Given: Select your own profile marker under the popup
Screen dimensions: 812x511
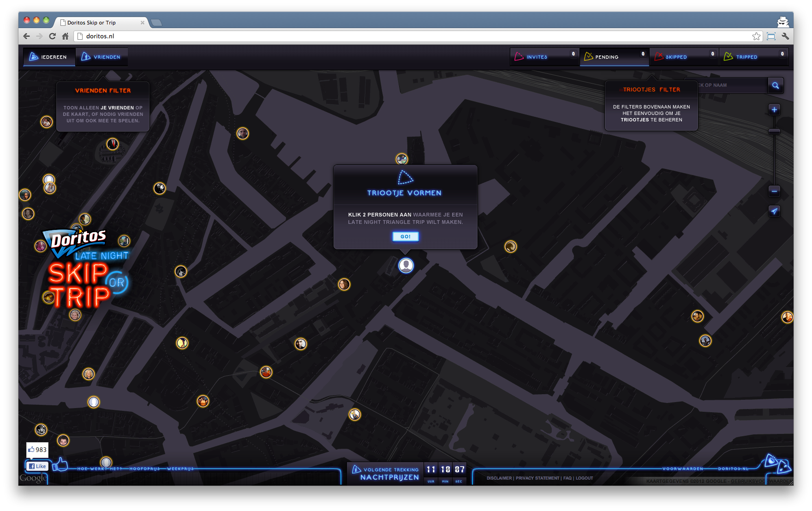Looking at the screenshot, I should click(406, 265).
